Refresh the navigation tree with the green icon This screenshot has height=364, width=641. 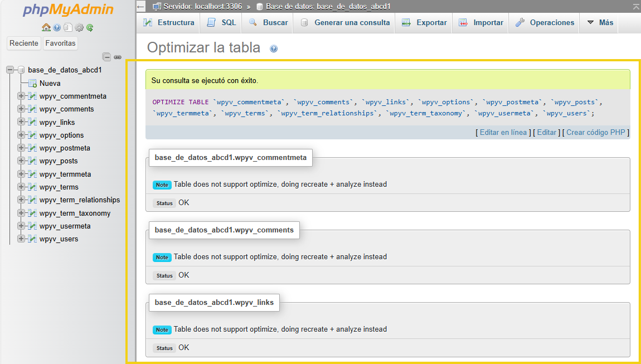(x=90, y=27)
